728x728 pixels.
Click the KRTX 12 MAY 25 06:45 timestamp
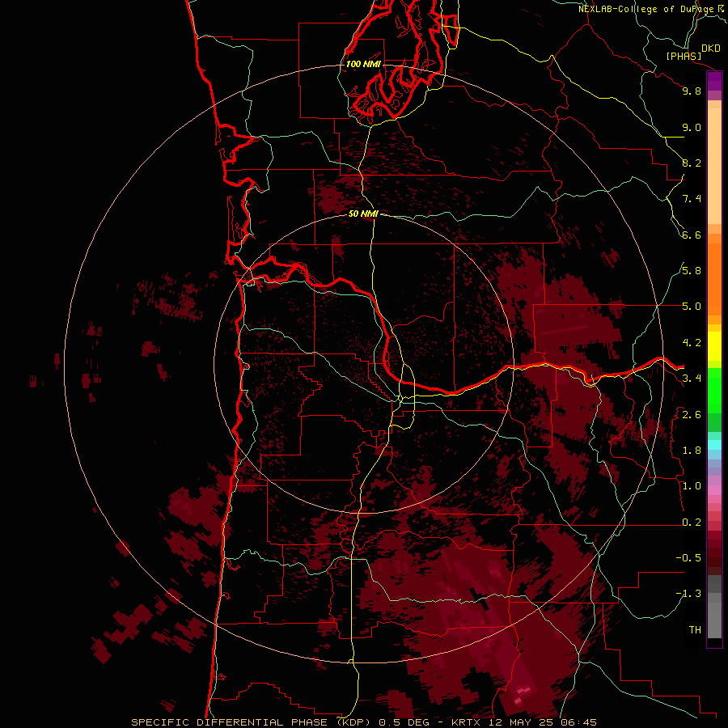click(523, 722)
